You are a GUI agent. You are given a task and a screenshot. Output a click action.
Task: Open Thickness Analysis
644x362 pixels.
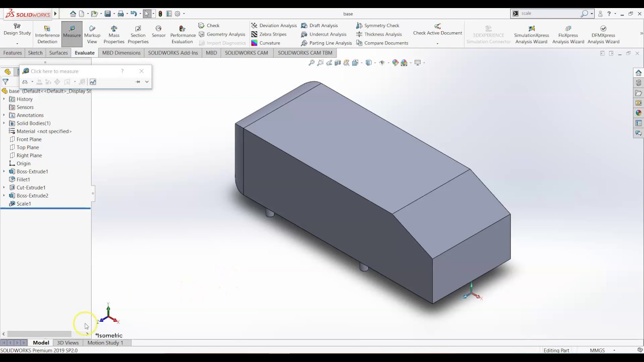pos(378,34)
